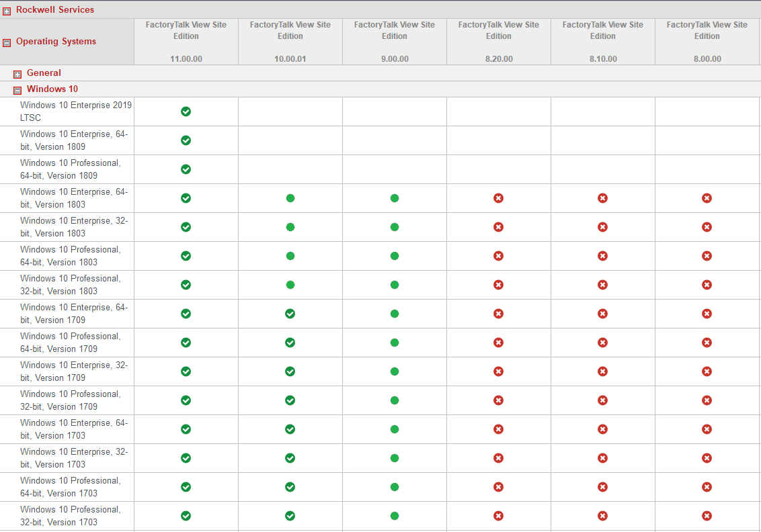The height and width of the screenshot is (532, 761).
Task: Select row label Windows 10 Enterprise, 64-bit, Version 1709
Action: pos(74,314)
